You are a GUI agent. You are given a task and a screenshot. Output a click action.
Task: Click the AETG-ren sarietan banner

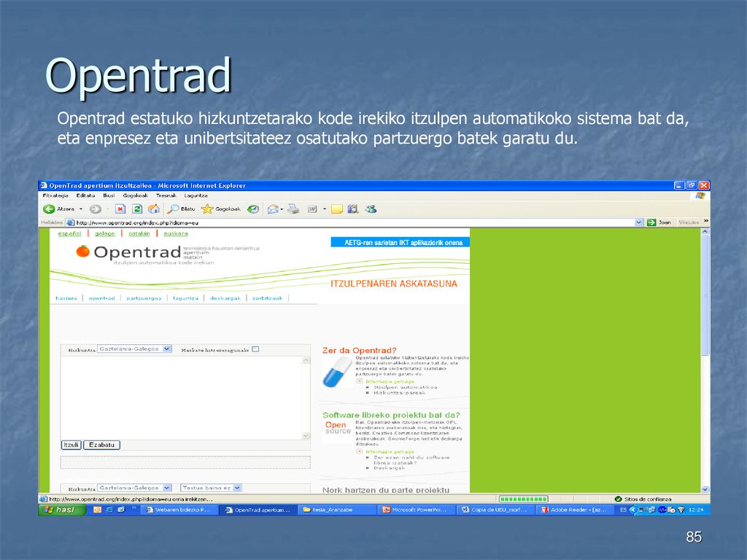(400, 242)
